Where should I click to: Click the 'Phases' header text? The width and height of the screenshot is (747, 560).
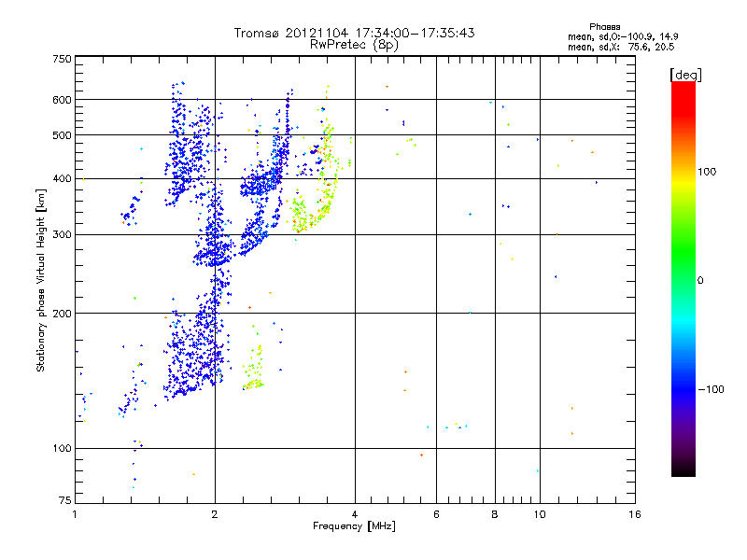(x=604, y=27)
